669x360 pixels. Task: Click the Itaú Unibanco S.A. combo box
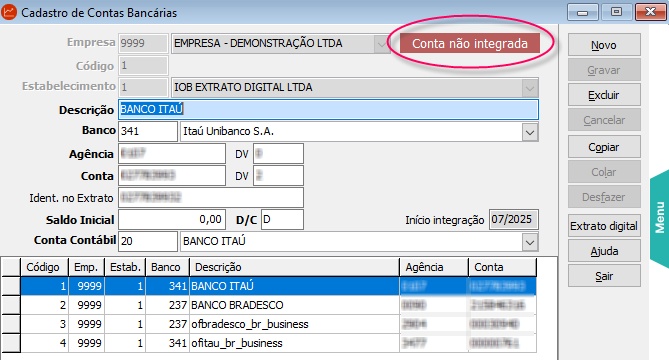point(359,131)
